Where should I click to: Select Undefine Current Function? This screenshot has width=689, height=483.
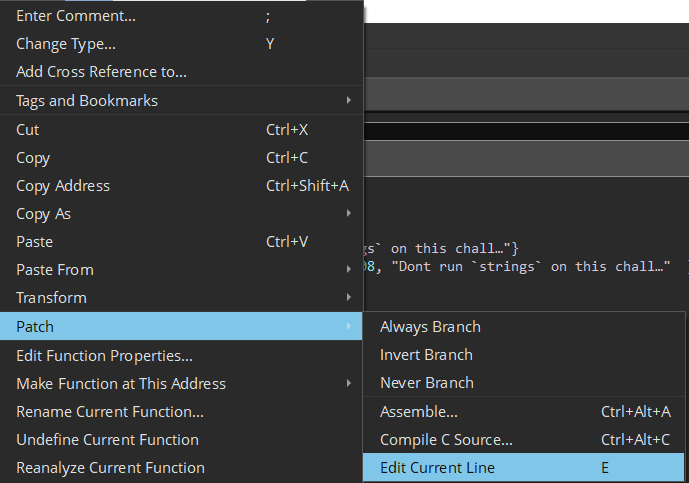point(107,440)
